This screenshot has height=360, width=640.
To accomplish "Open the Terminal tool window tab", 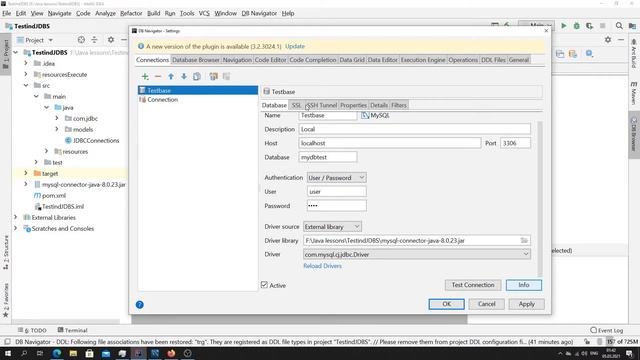I will coord(73,330).
